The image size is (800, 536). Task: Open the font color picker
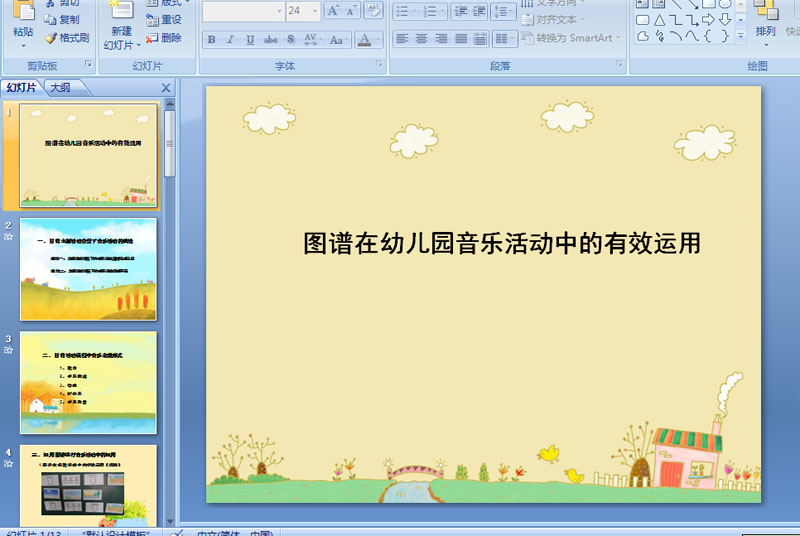[378, 40]
